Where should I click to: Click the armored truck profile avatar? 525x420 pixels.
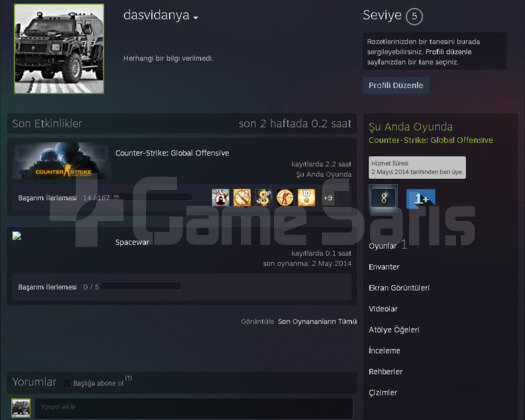coord(59,49)
